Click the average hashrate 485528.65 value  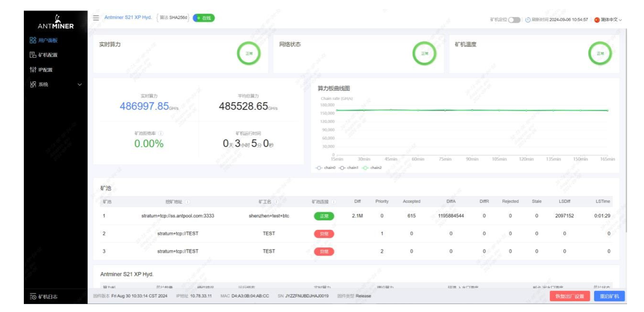[244, 107]
